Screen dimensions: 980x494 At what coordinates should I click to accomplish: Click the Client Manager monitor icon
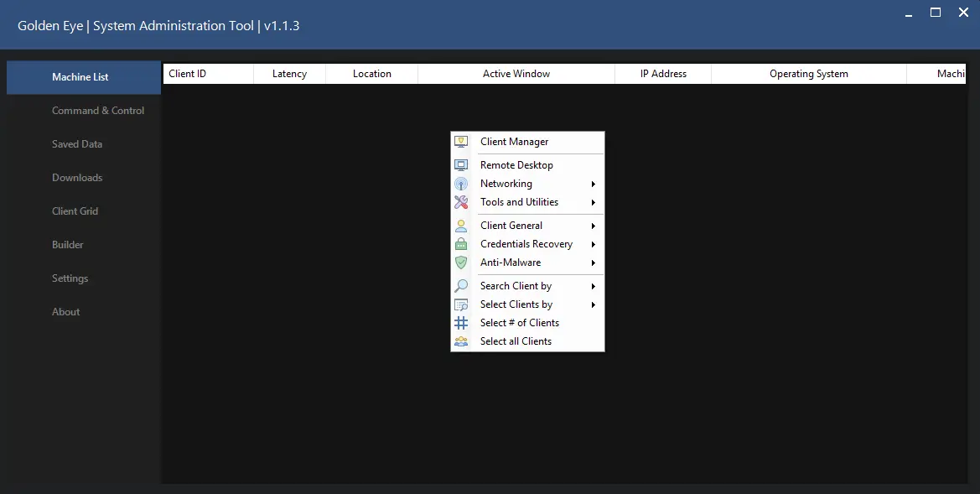(x=461, y=142)
